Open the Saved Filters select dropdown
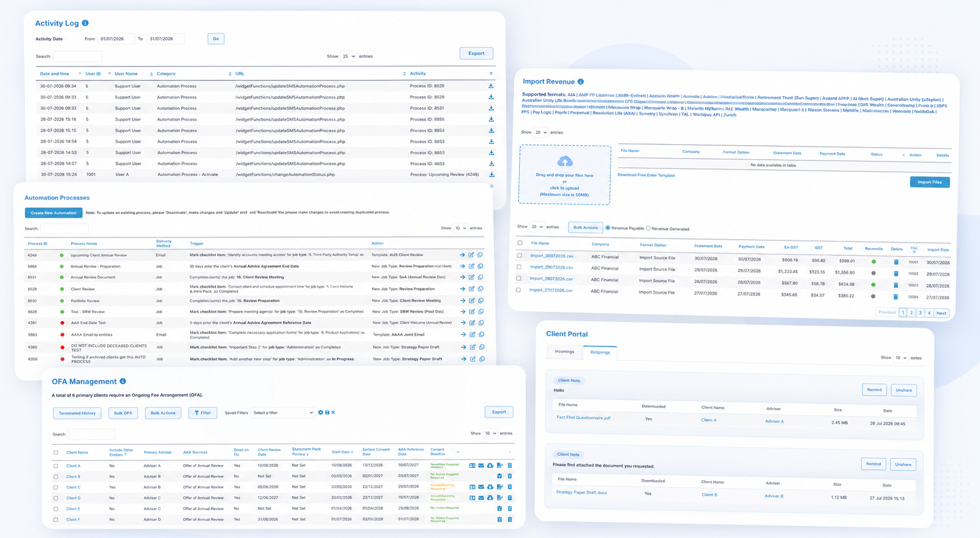 [283, 412]
